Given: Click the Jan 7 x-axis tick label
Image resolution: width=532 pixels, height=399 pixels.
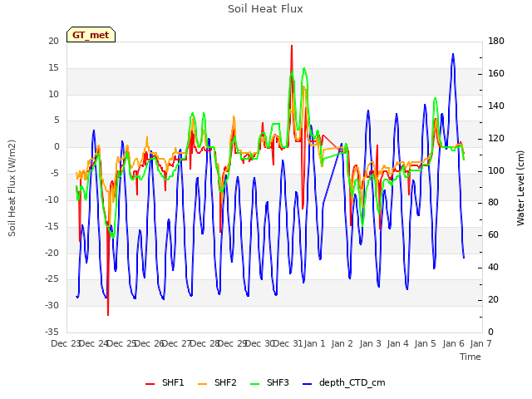Looking at the screenshot, I should (480, 343).
